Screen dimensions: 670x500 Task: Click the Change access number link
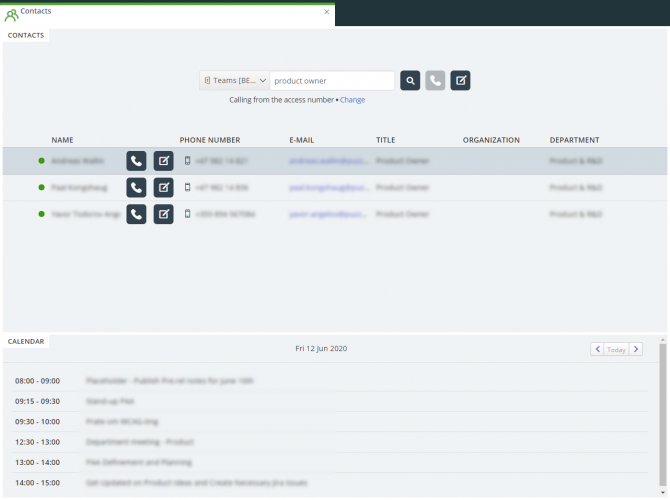[x=352, y=100]
